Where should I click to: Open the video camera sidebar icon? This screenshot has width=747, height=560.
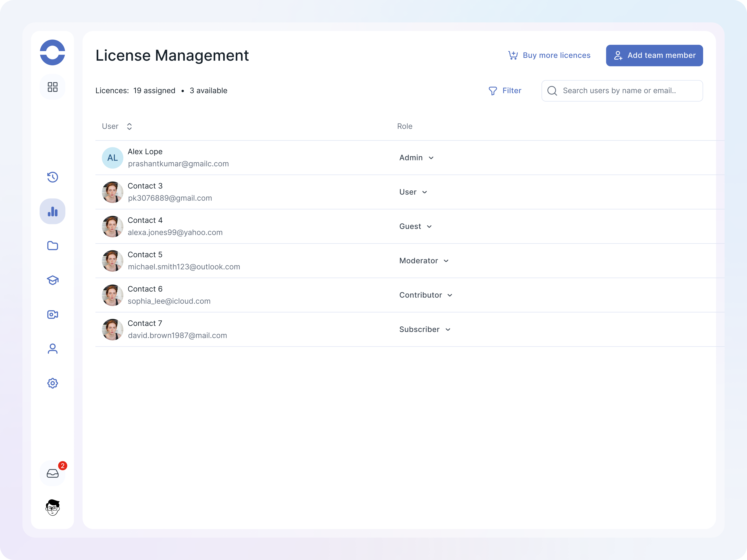pyautogui.click(x=52, y=315)
